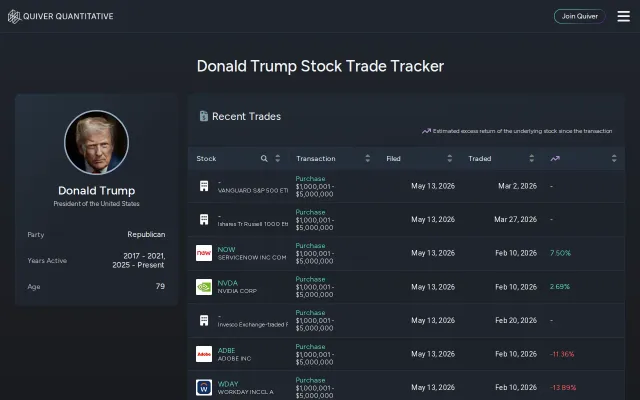
Task: Click the Recent Trades document icon
Action: point(204,116)
